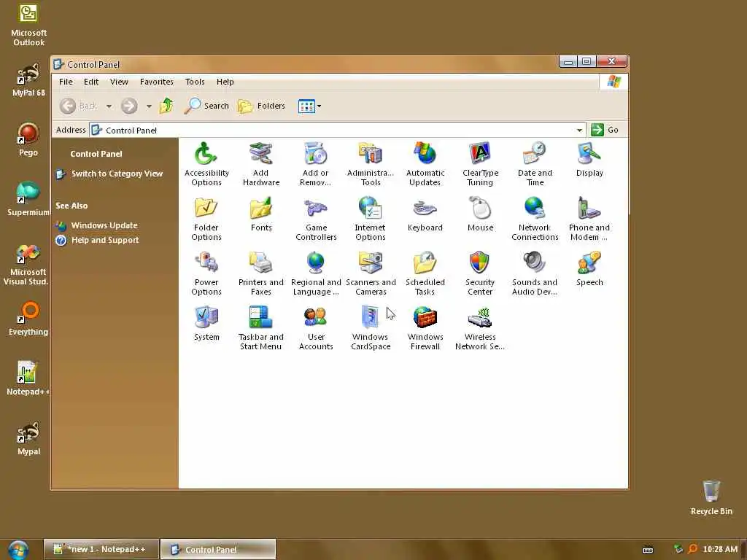Screen dimensions: 747x560
Task: Open Sounds and Audio Devices icon
Action: 535,273
